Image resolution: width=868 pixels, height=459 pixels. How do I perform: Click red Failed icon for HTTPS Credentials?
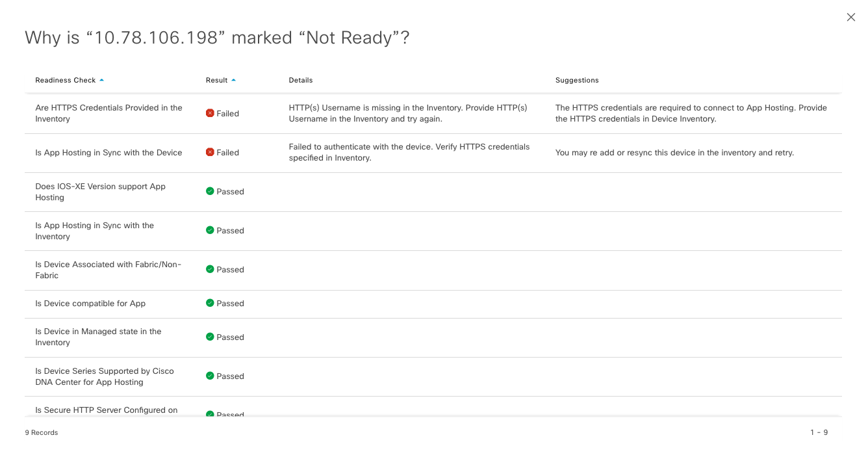[210, 113]
